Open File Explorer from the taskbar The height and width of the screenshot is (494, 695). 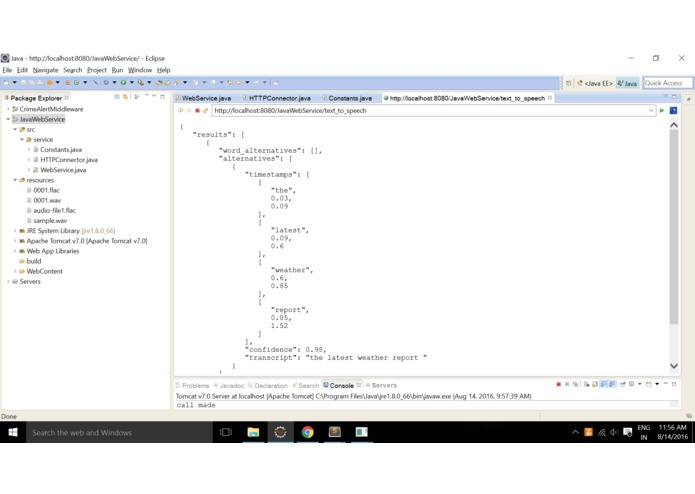(x=253, y=432)
